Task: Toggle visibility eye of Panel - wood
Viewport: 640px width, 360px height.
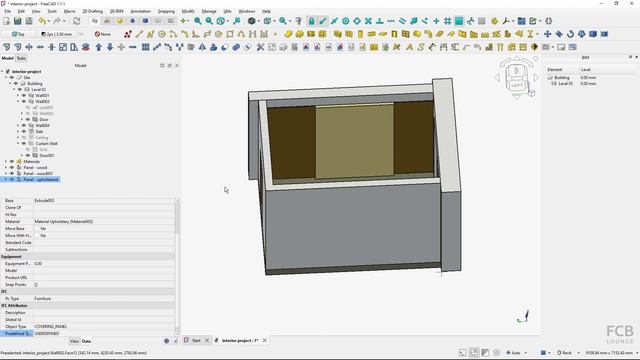Action: click(x=12, y=167)
